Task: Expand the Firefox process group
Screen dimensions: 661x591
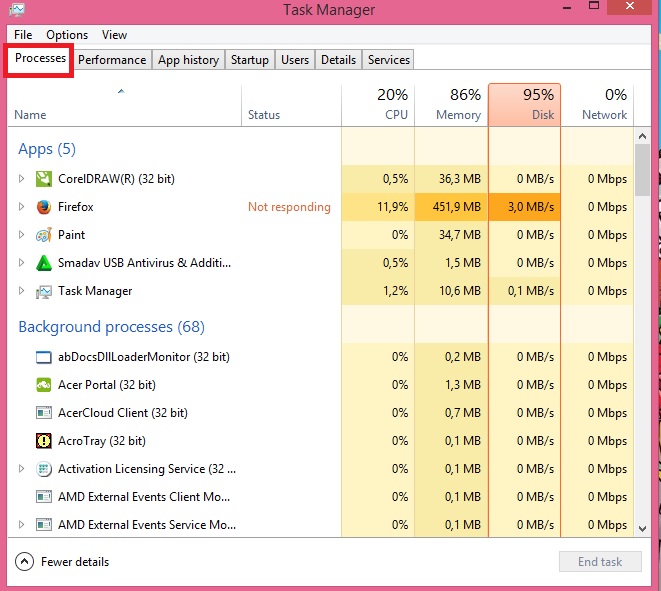Action: pyautogui.click(x=21, y=207)
